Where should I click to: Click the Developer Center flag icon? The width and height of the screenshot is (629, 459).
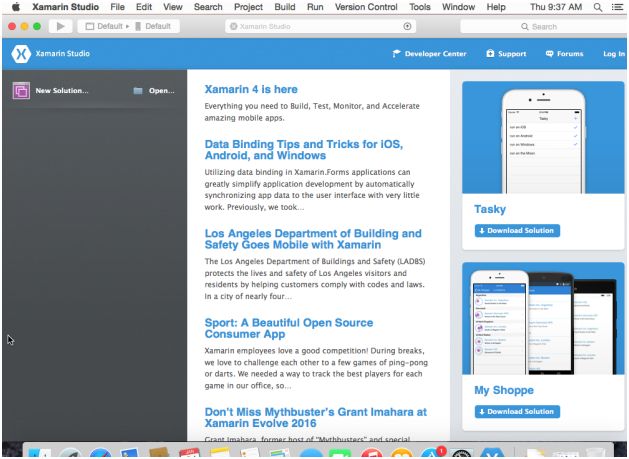pyautogui.click(x=396, y=54)
